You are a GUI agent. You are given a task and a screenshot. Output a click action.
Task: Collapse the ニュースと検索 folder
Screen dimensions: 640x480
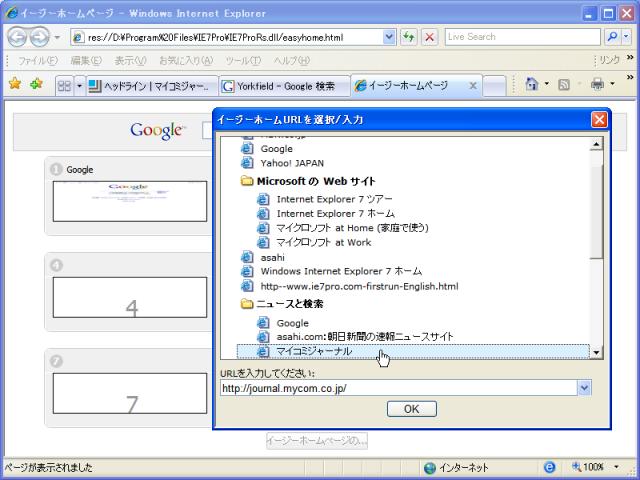tap(282, 304)
